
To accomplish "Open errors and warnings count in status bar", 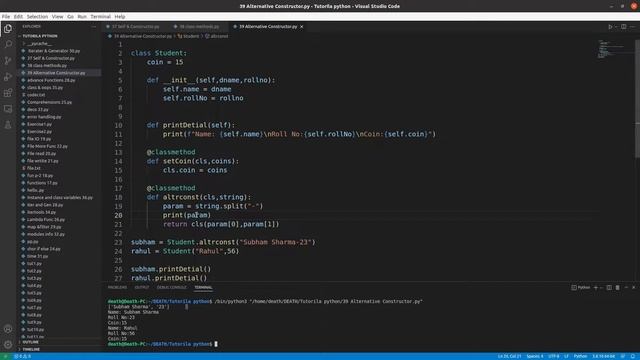I will [22, 356].
